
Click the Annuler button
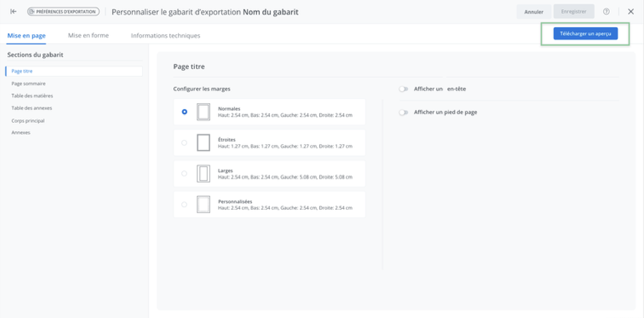pos(534,12)
